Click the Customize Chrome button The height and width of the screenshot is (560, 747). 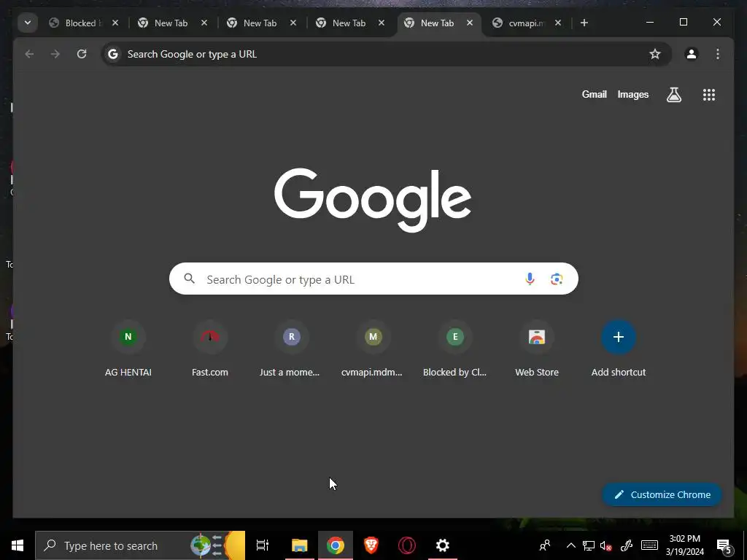click(662, 494)
